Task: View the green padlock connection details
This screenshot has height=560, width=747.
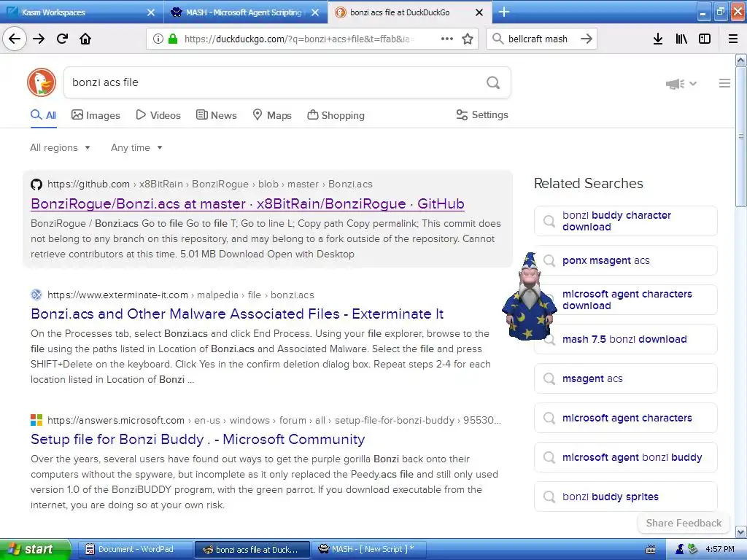Action: [173, 39]
